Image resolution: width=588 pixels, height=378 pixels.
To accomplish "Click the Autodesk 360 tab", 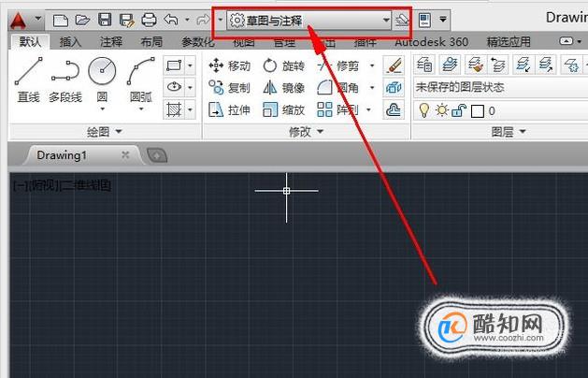I will [x=431, y=42].
